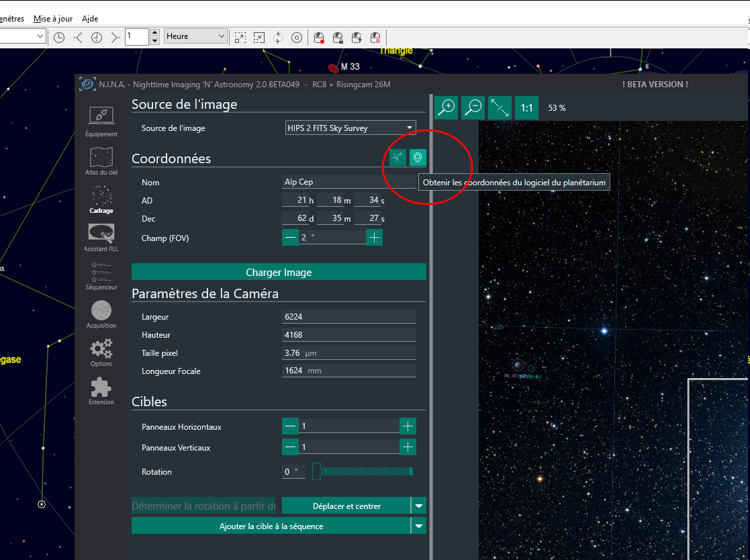Click the M 33 galaxy marker in planetarium
Viewport: 750px width, 560px height.
pos(334,68)
